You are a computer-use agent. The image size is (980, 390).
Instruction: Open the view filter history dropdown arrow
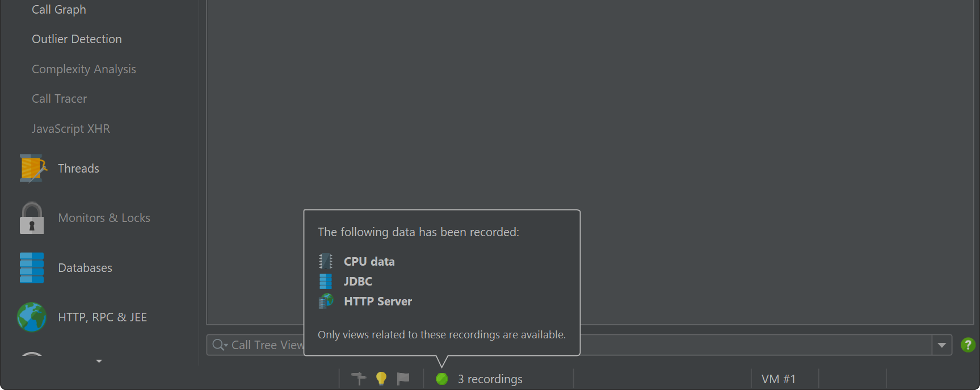pos(942,345)
